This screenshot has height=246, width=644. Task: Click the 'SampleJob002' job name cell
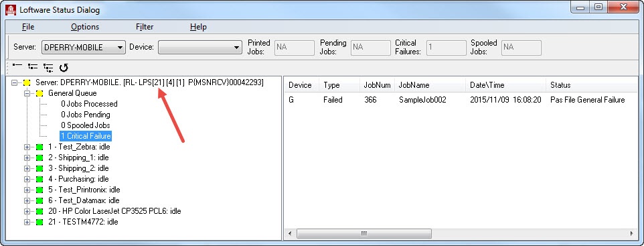(422, 100)
